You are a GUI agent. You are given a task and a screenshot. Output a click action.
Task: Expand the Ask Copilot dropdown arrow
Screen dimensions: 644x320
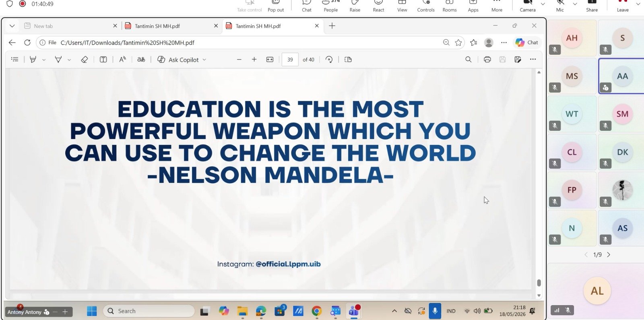[x=204, y=60]
